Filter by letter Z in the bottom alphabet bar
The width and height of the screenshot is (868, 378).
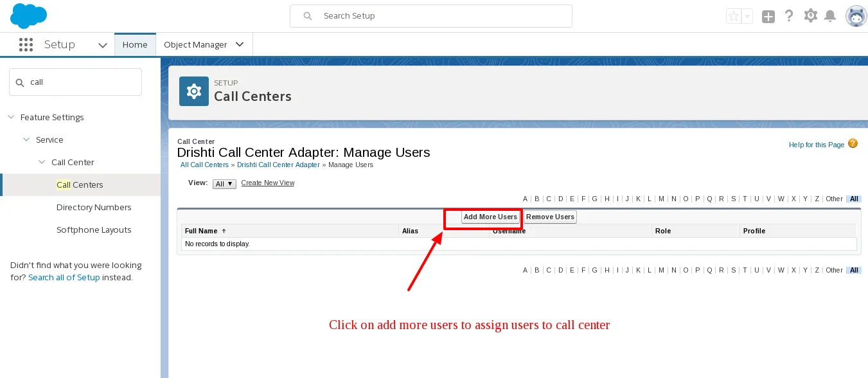tap(817, 271)
